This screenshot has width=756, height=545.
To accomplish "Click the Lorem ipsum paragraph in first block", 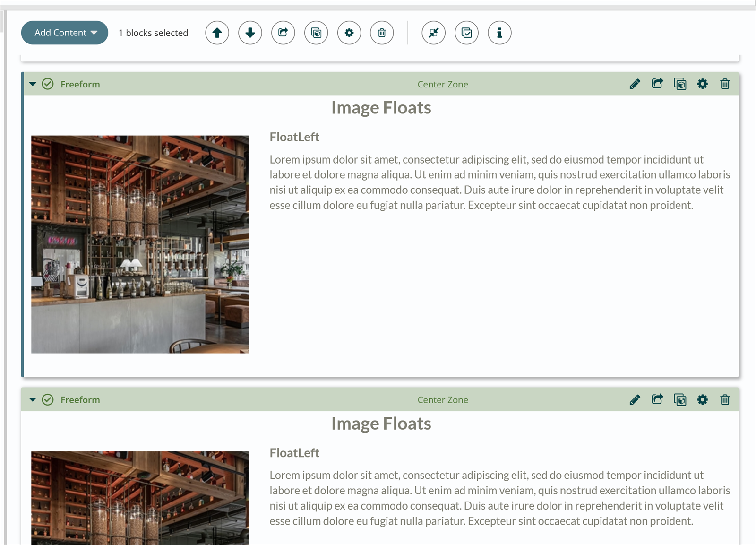I will point(500,182).
